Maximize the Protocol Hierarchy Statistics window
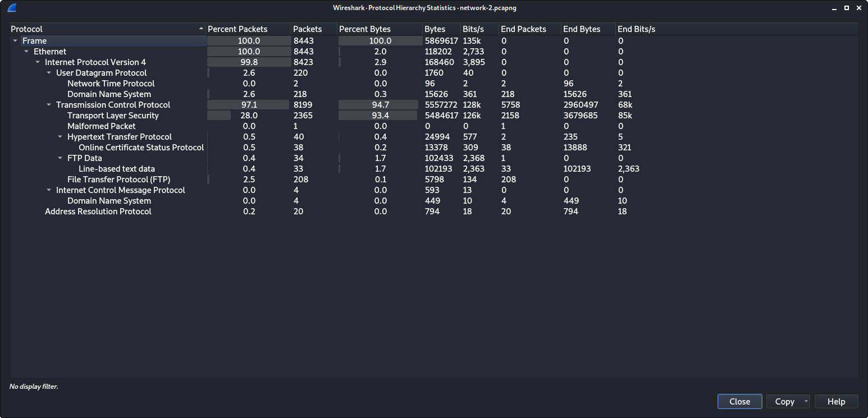 pyautogui.click(x=846, y=8)
